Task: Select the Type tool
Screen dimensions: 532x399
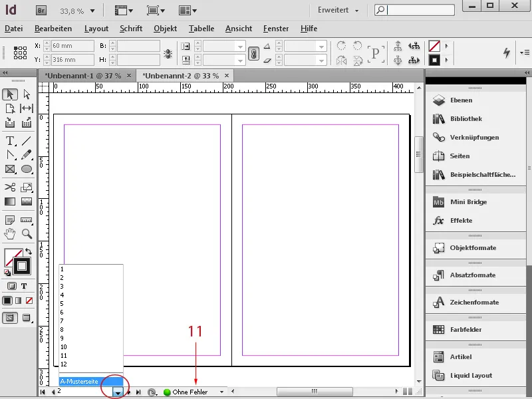Action: [10, 140]
